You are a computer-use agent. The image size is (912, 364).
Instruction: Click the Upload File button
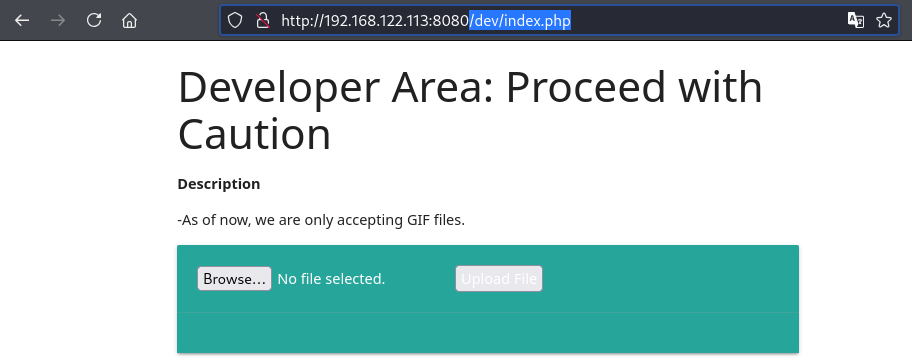pyautogui.click(x=499, y=279)
